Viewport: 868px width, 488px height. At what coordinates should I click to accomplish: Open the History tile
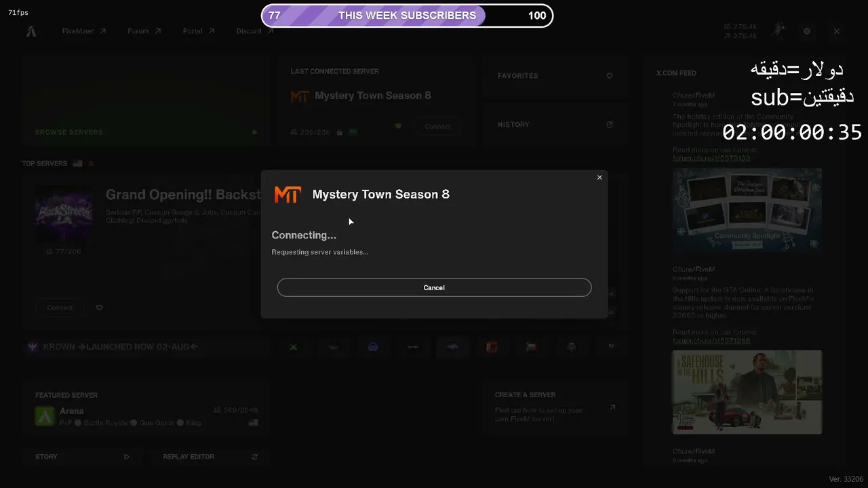pos(555,125)
